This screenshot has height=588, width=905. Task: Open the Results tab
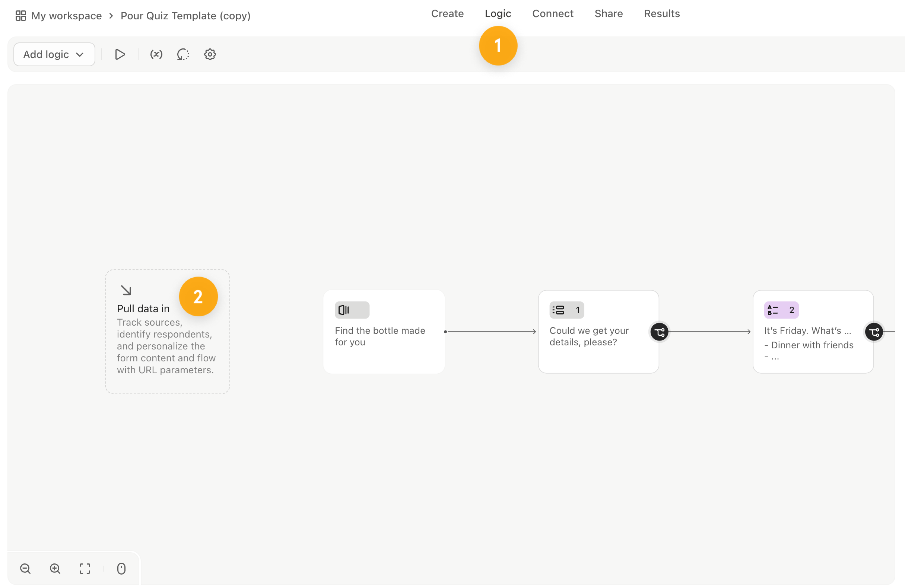pyautogui.click(x=662, y=14)
